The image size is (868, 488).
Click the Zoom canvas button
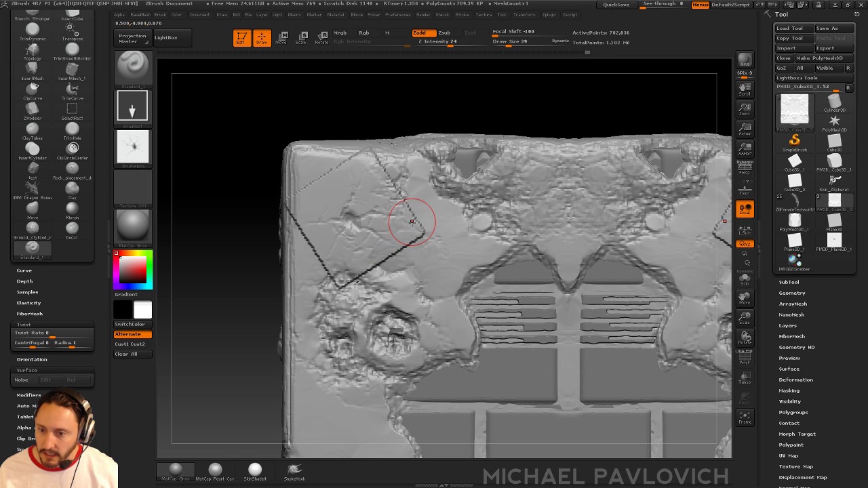click(x=745, y=109)
